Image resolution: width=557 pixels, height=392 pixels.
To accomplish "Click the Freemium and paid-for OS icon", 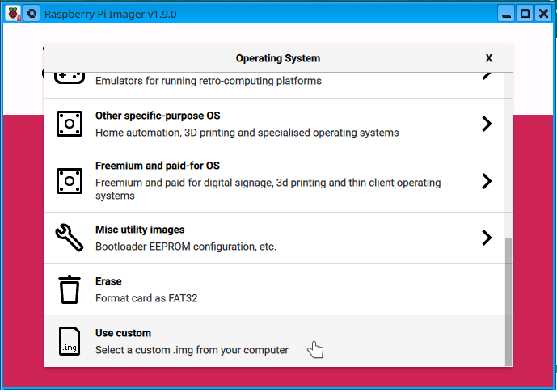I will (70, 181).
